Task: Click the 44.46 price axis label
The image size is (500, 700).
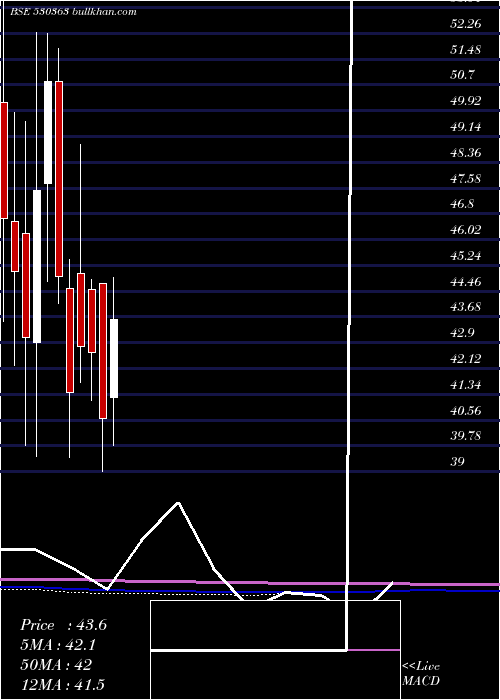Action: tap(466, 282)
